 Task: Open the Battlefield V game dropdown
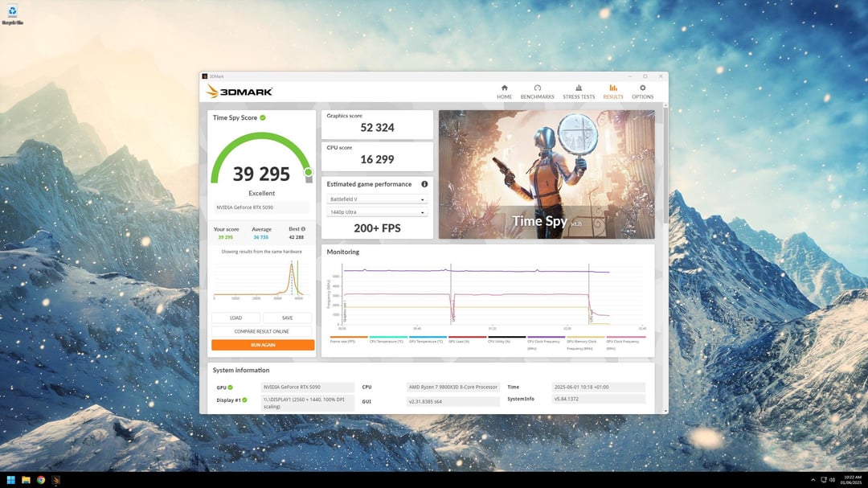pos(377,199)
